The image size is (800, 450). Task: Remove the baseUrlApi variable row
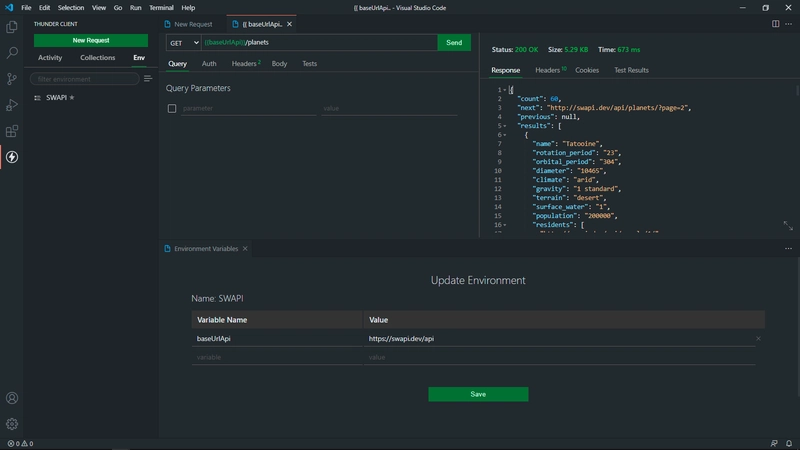pos(758,338)
